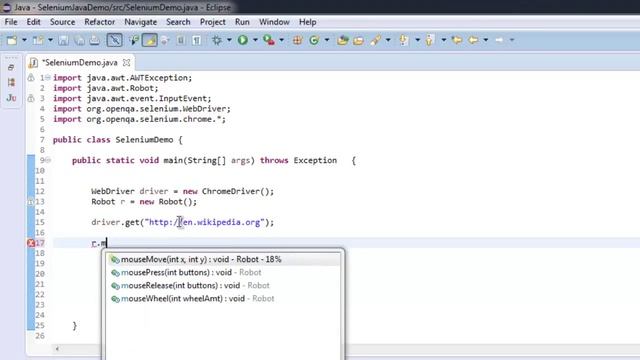Click the Hierarchy sidebar view icon
640x360 pixels.
11,82
